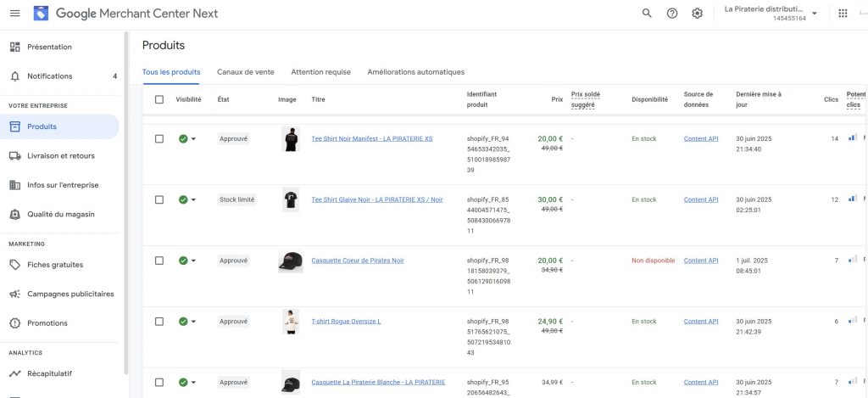Screen dimensions: 868x398
Task: Click green visibility check for Tee Shirt Noir Manifest
Action: [x=183, y=138]
